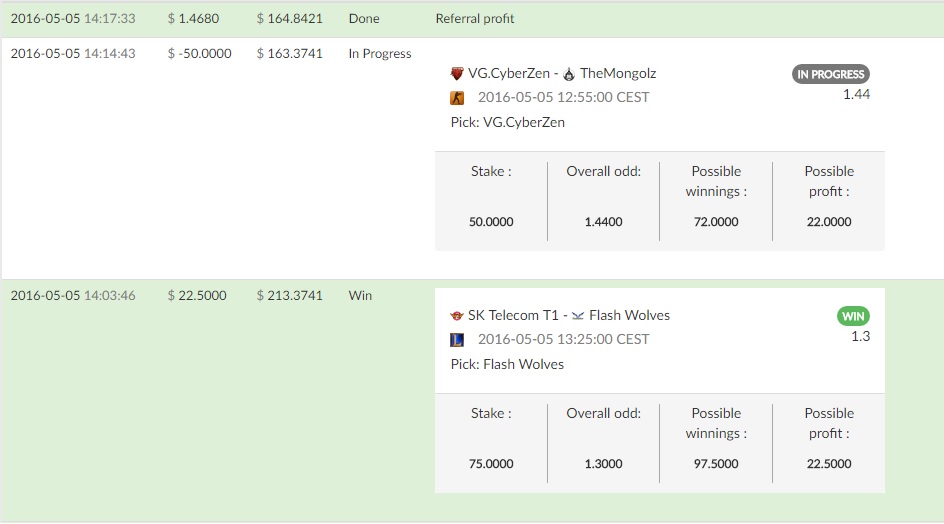Click the Flash Wolves team logo icon
This screenshot has height=524, width=944.
[578, 316]
